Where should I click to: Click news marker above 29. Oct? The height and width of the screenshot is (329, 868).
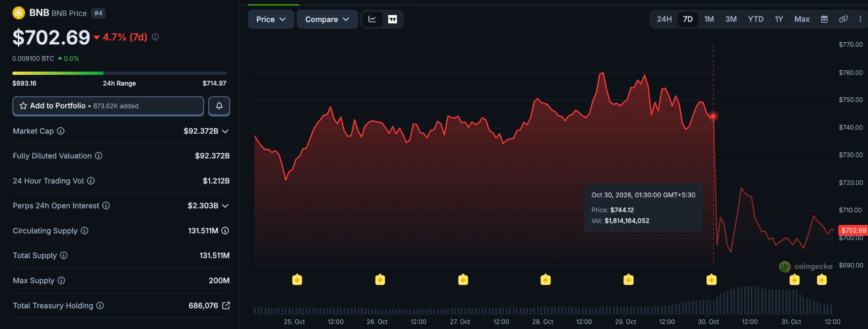tap(629, 279)
